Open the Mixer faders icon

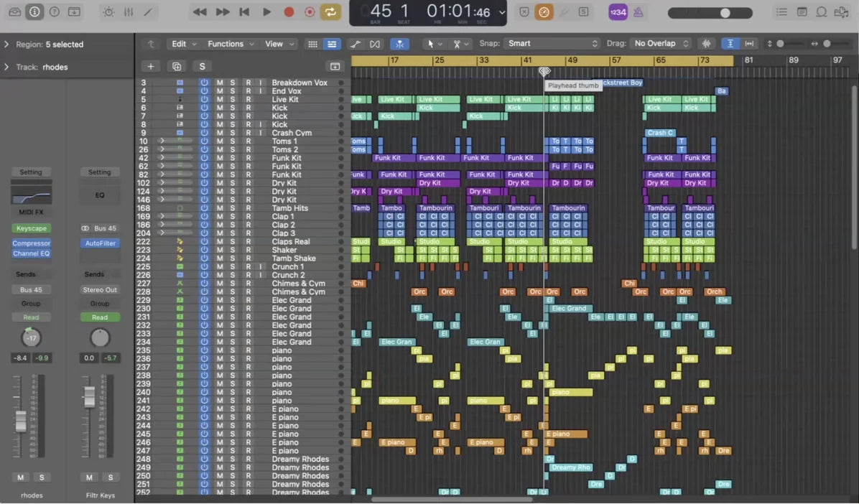(128, 11)
